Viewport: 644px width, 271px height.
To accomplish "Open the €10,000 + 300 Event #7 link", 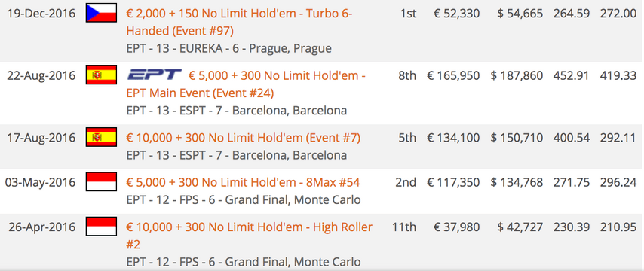I will click(243, 139).
